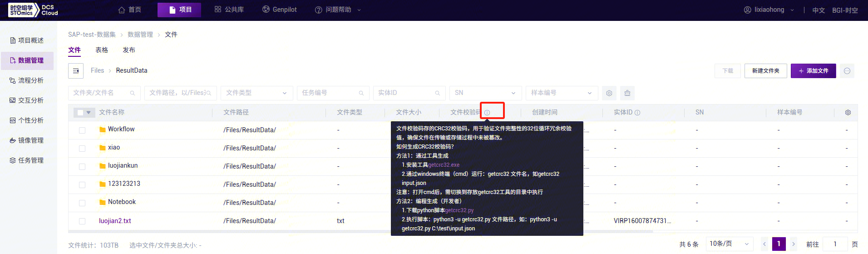Click the 数据管理 breadcrumb link
Viewport: 868px width, 254px height.
click(140, 35)
